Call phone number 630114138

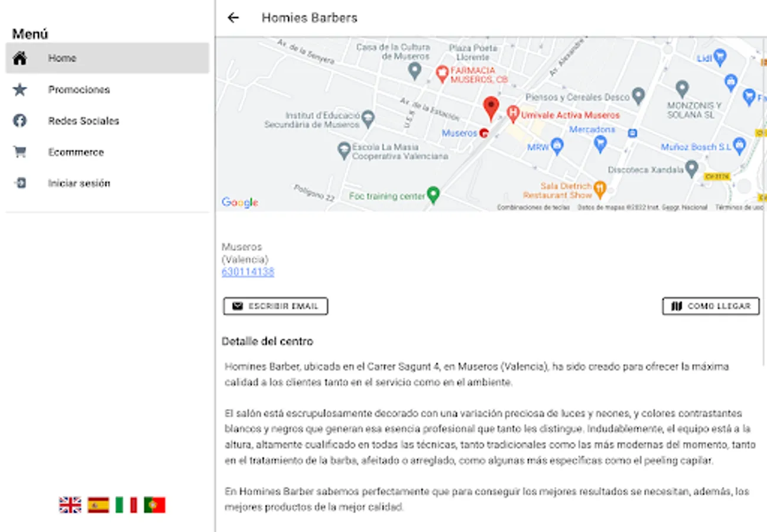point(248,272)
